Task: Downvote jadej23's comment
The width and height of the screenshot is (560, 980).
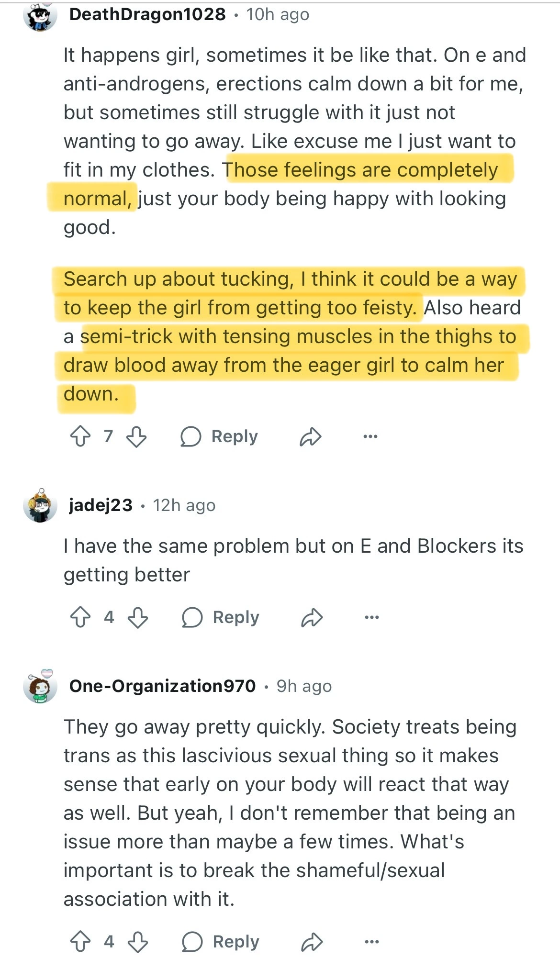Action: (138, 617)
